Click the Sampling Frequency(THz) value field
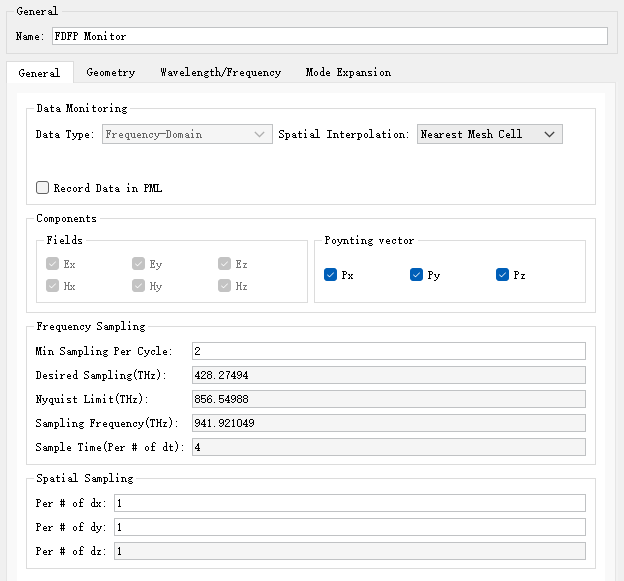 (x=388, y=423)
